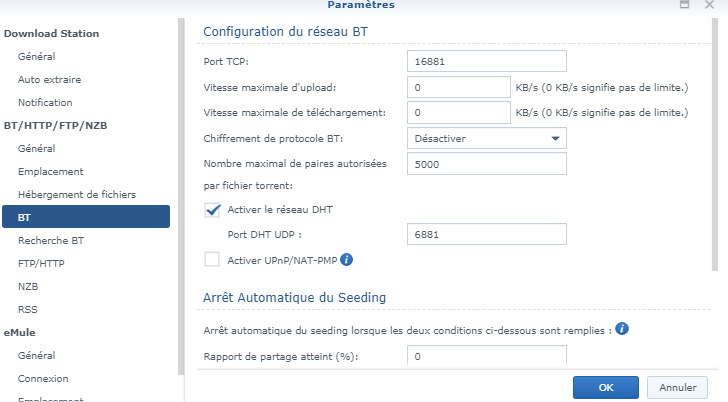
Task: Open the Chiffrement de protocole BT dropdown
Action: tap(487, 138)
